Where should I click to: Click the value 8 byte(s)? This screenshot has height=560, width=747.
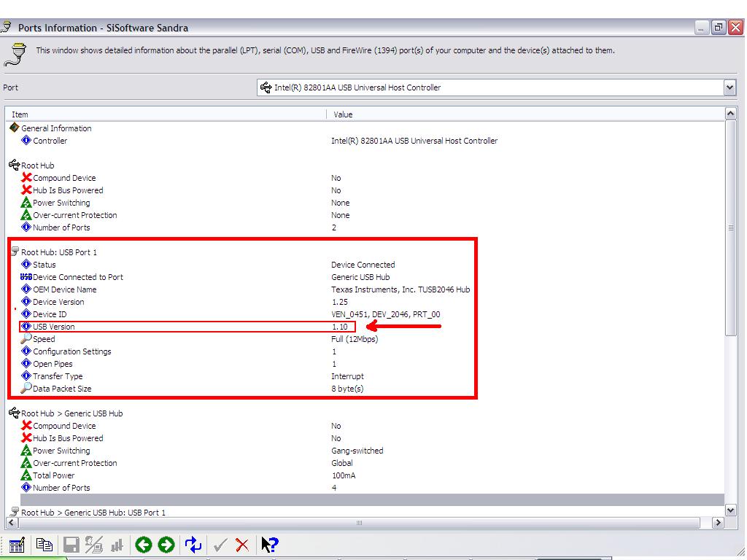point(347,389)
